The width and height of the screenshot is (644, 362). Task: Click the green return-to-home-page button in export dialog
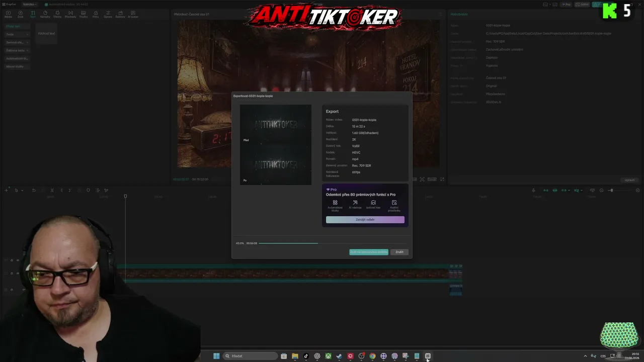point(369,252)
